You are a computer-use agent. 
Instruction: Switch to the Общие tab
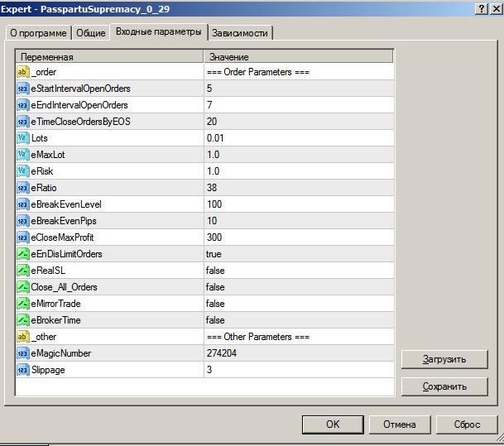[x=91, y=33]
